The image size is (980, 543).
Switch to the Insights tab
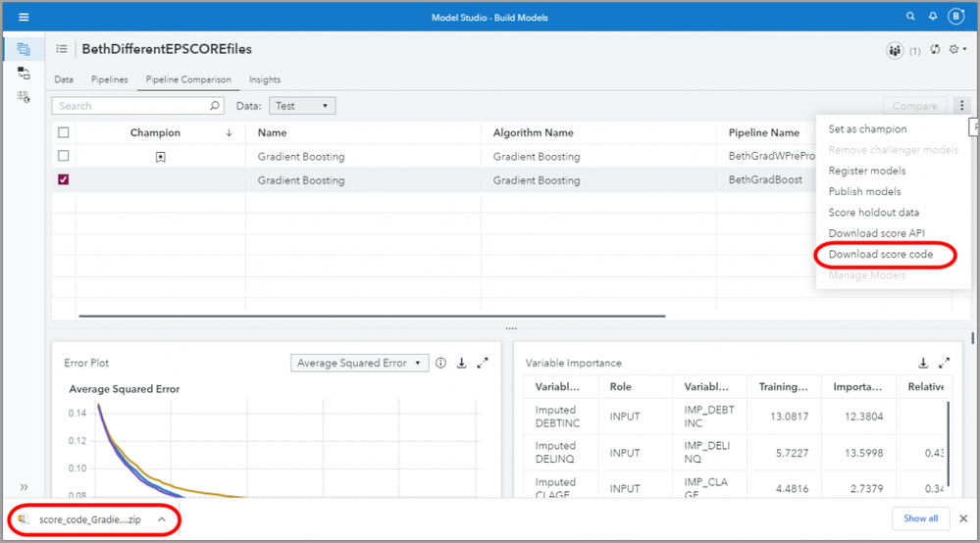pyautogui.click(x=265, y=79)
